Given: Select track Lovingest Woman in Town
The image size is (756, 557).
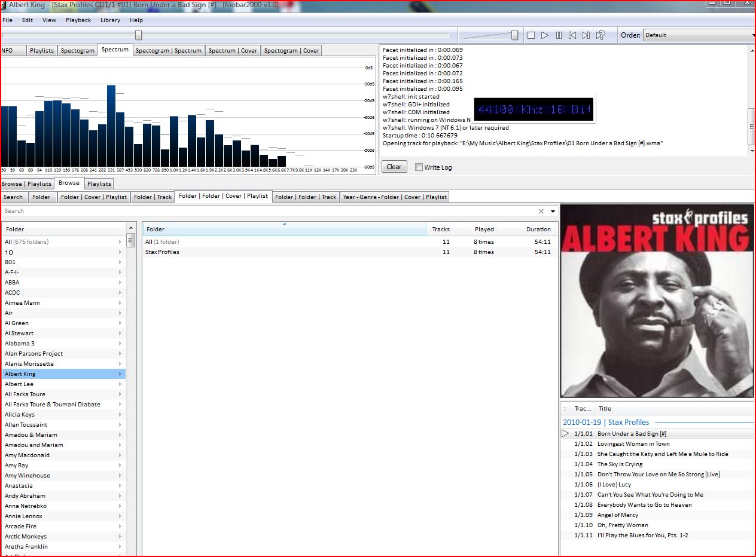Looking at the screenshot, I should click(657, 444).
